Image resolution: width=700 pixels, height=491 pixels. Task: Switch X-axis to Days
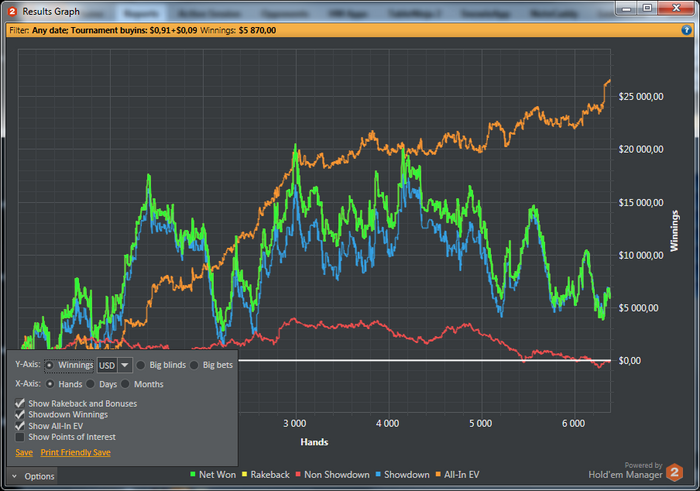pyautogui.click(x=91, y=383)
